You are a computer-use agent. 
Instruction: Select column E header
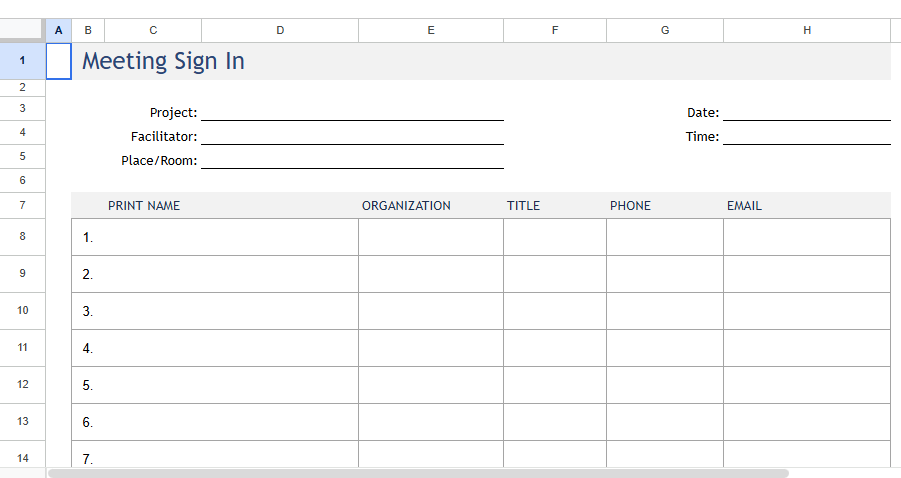coord(431,30)
